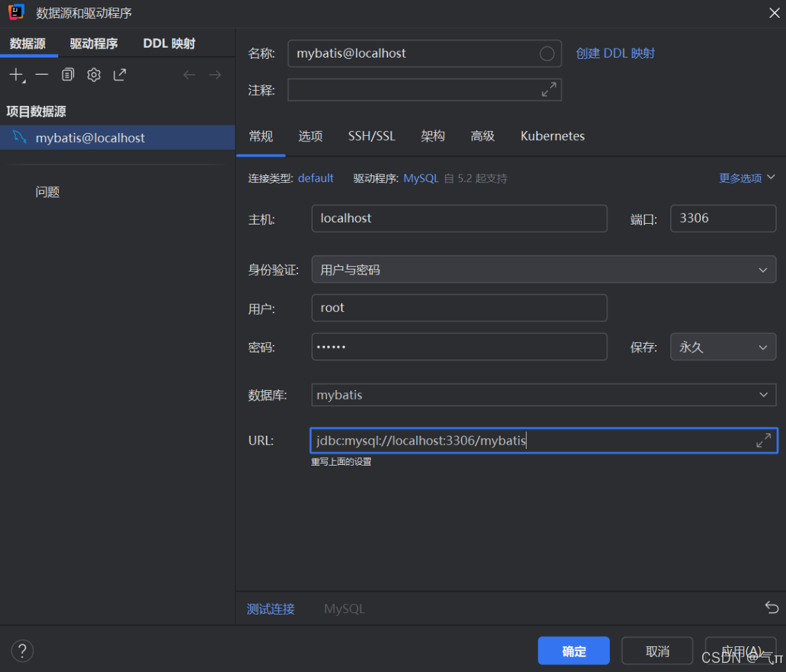This screenshot has height=672, width=786.
Task: Click the MySQL label near 测试连接
Action: (x=344, y=608)
